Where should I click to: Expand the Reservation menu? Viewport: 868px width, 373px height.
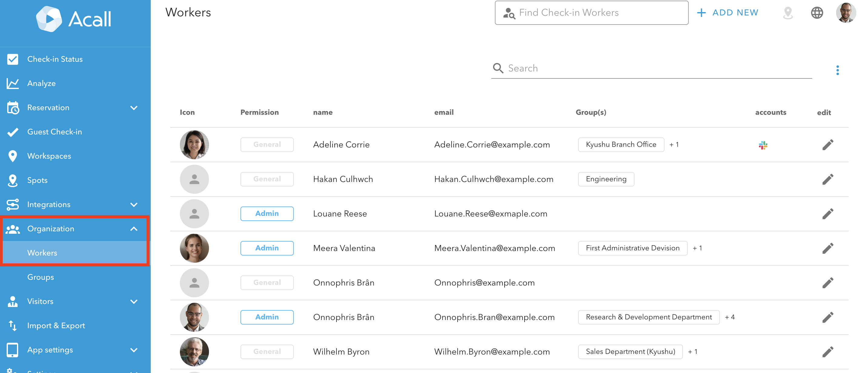[x=134, y=108]
